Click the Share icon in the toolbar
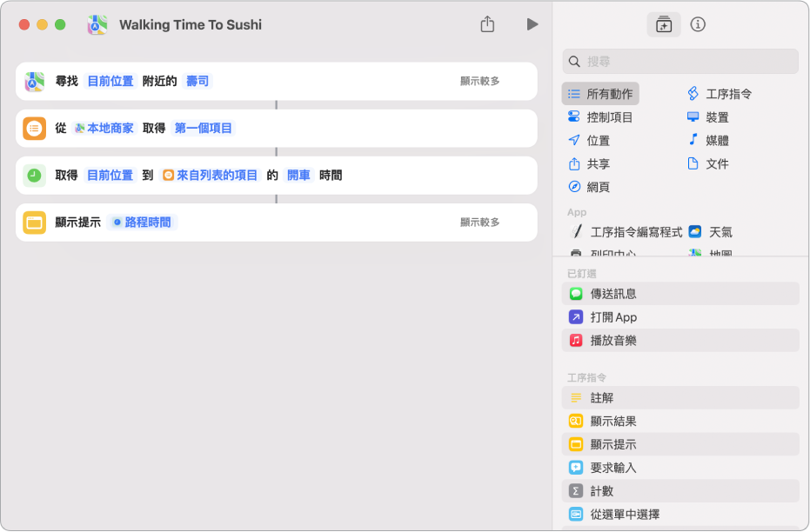The height and width of the screenshot is (532, 810). tap(487, 24)
